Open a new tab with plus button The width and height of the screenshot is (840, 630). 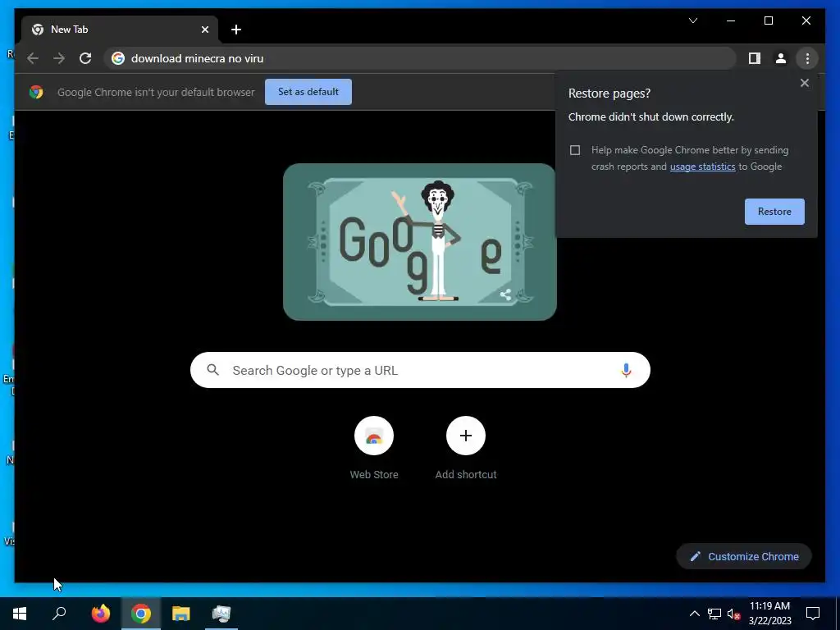click(x=235, y=30)
